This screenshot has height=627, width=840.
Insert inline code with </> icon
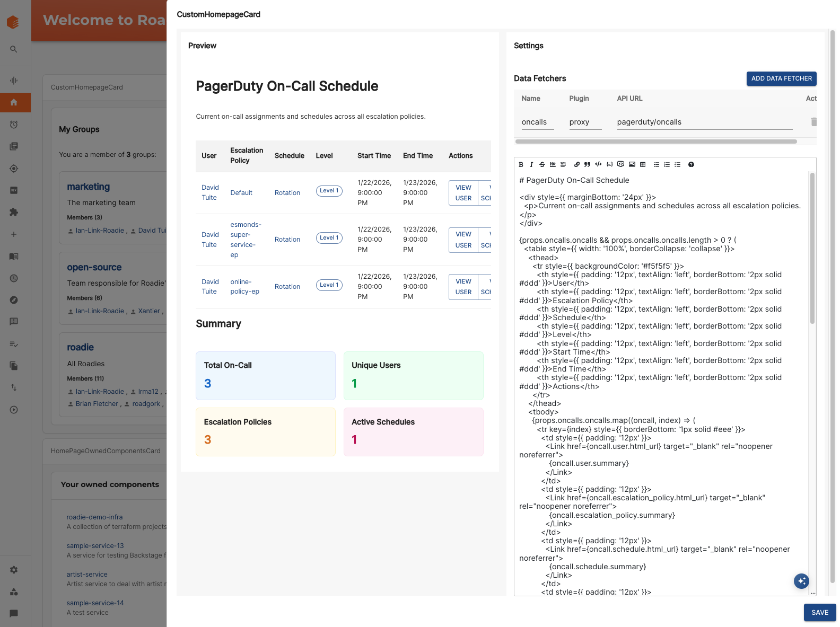pos(598,165)
